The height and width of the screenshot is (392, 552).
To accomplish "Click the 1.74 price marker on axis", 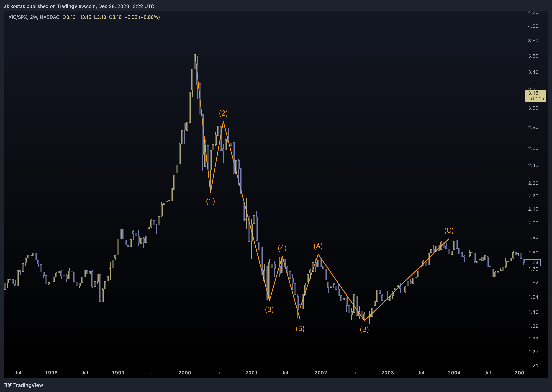I will (533, 263).
